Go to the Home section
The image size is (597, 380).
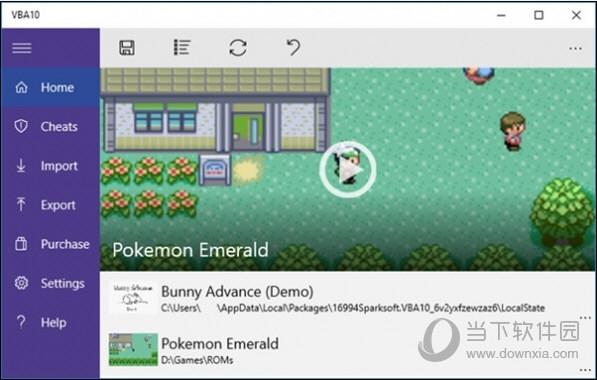[x=51, y=88]
